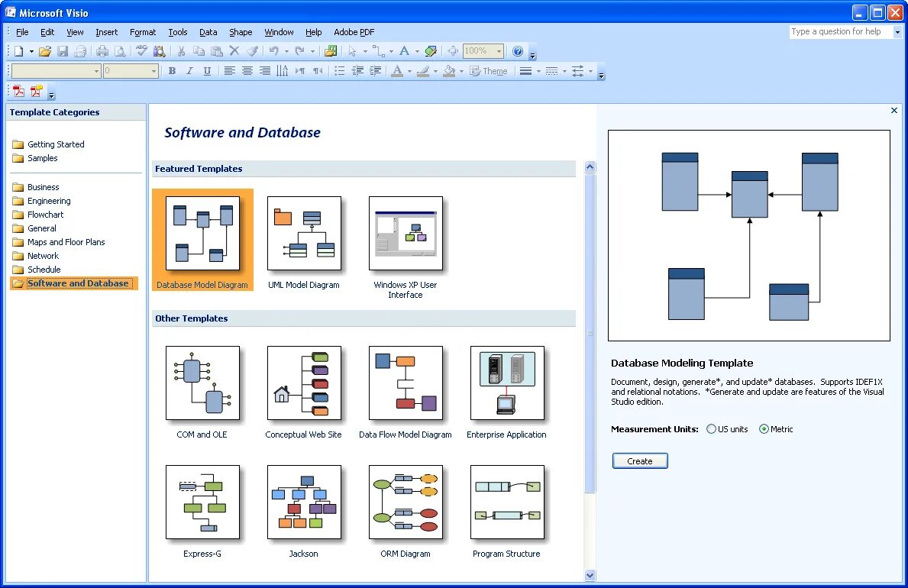The image size is (908, 588).
Task: Open the zoom percentage dropdown
Action: click(499, 51)
